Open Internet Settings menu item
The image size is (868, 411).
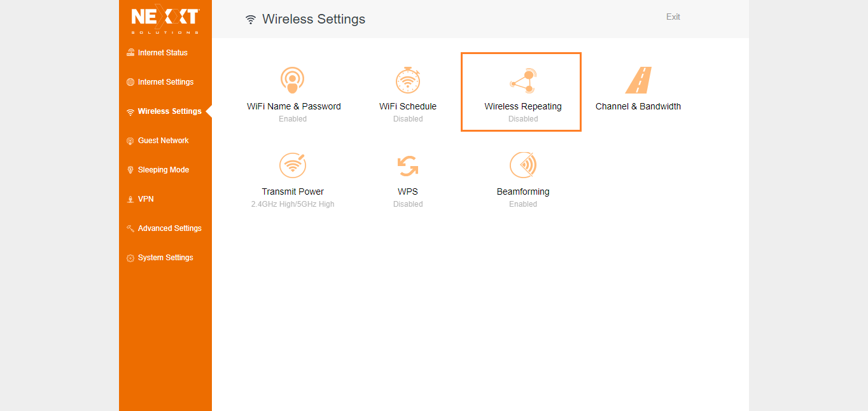(165, 82)
